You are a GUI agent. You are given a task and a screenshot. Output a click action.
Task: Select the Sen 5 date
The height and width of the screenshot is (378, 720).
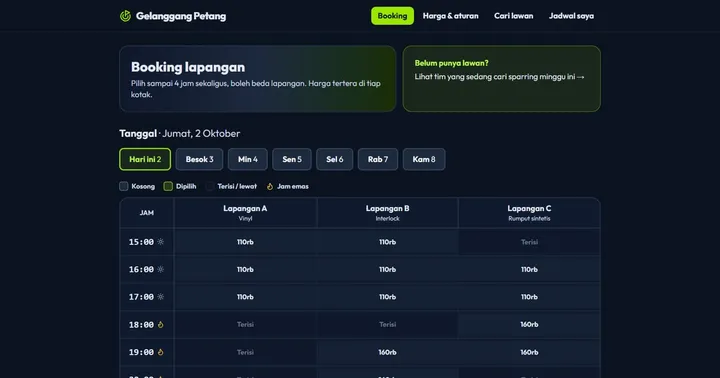point(292,159)
